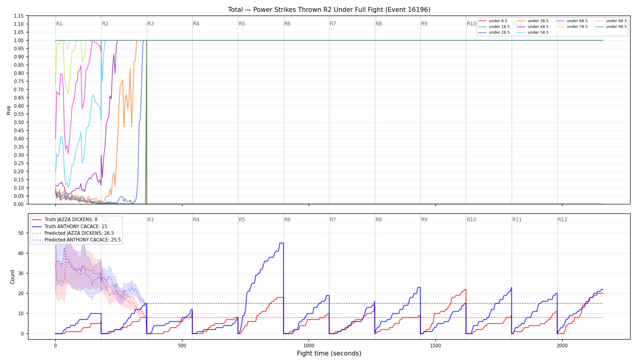Select the R8 round label in the count plot
The image size is (637, 364).
point(379,220)
